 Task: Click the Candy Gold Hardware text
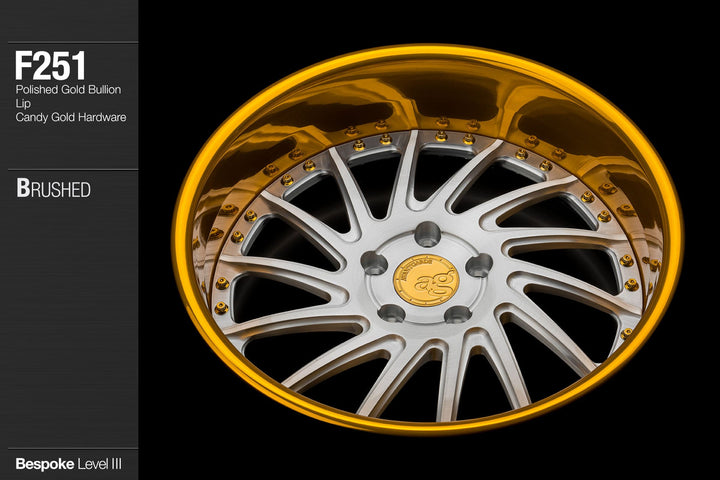point(70,117)
